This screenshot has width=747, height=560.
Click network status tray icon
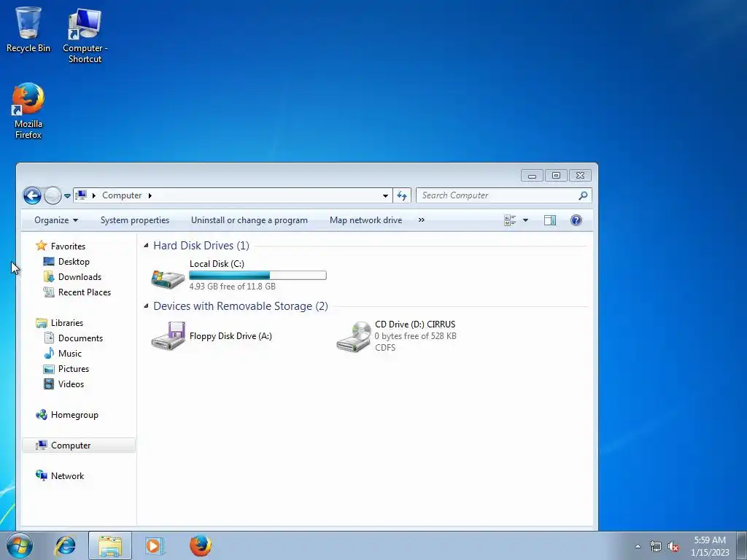(x=656, y=546)
